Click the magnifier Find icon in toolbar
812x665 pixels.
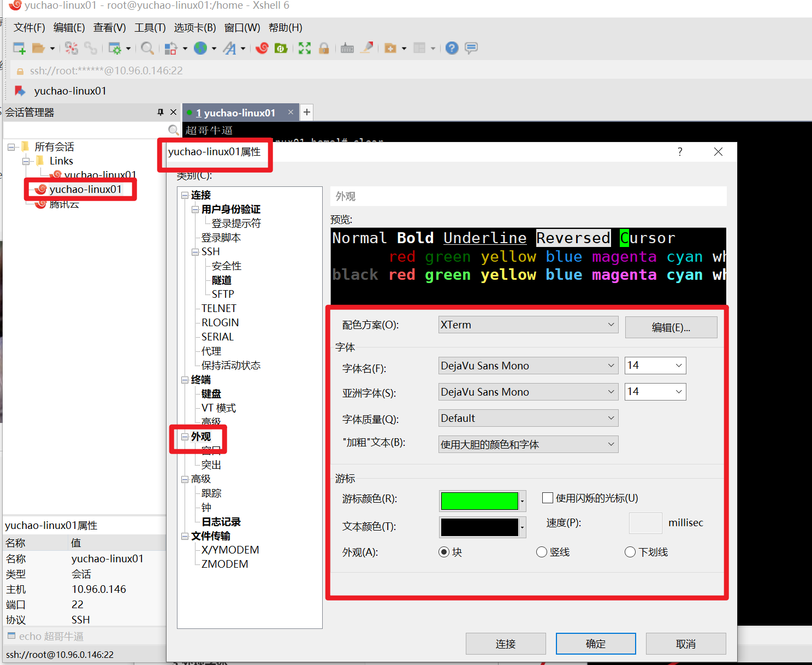(147, 48)
